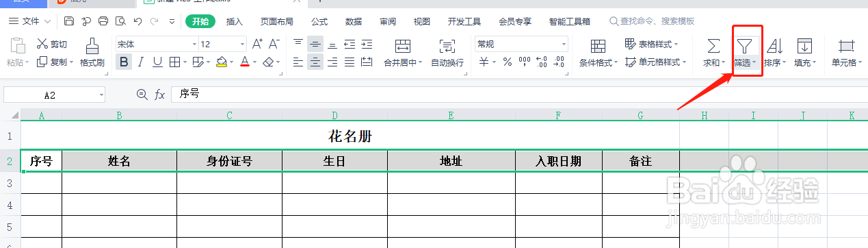Click the red font color A icon
The height and width of the screenshot is (248, 868).
245,62
